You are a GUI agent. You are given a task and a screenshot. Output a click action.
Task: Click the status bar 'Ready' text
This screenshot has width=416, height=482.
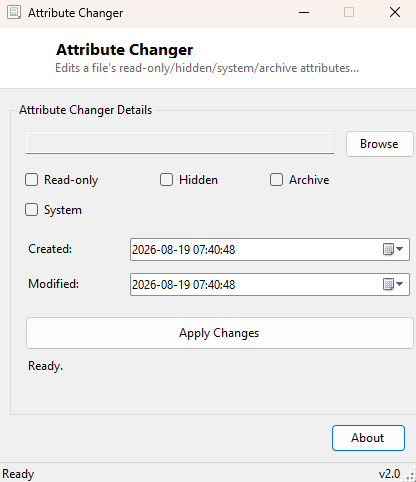[x=18, y=474]
